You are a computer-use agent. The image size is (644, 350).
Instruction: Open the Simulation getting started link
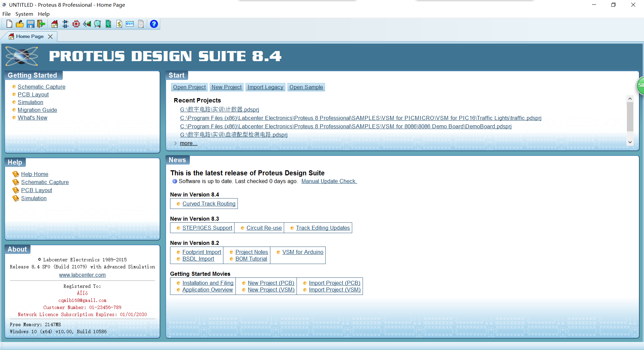[x=31, y=102]
